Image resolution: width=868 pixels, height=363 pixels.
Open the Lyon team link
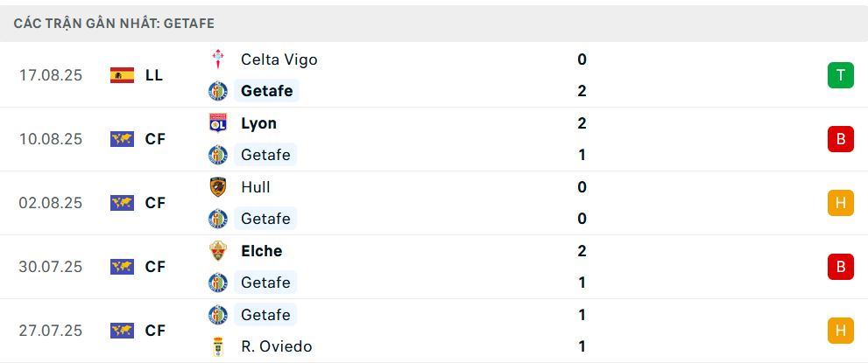pos(258,123)
